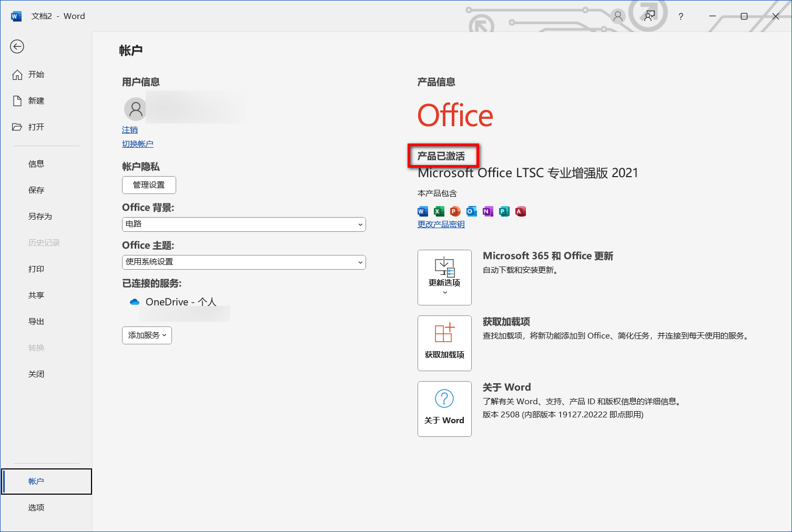Click the new document icon beside 新建

tap(17, 101)
